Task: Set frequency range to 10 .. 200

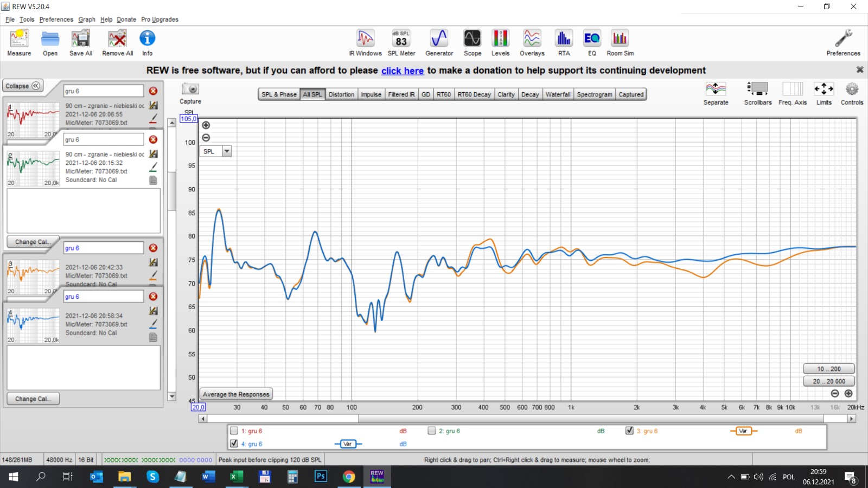Action: (x=829, y=369)
